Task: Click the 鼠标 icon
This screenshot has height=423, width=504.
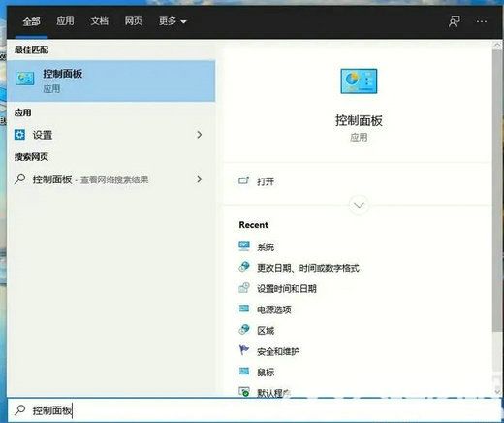Action: point(244,371)
